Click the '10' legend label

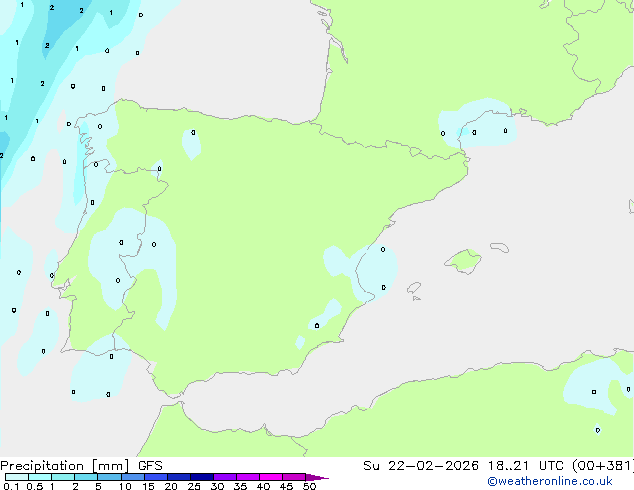click(x=125, y=486)
